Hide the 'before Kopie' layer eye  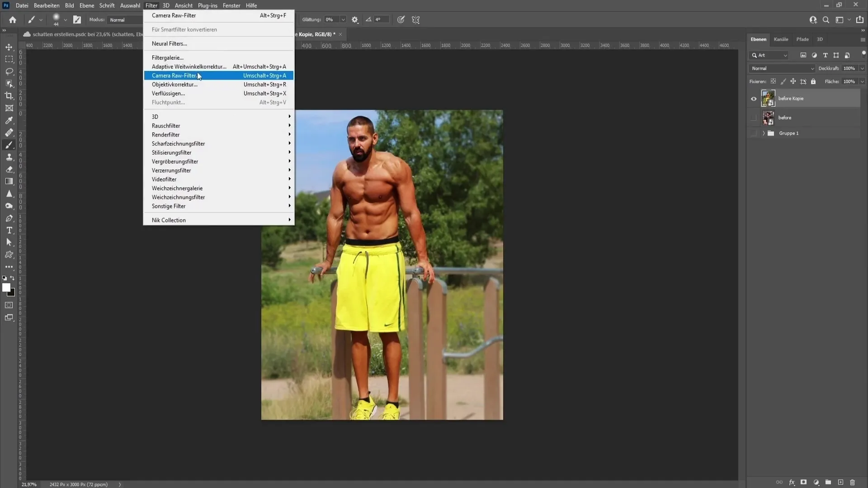coord(754,99)
